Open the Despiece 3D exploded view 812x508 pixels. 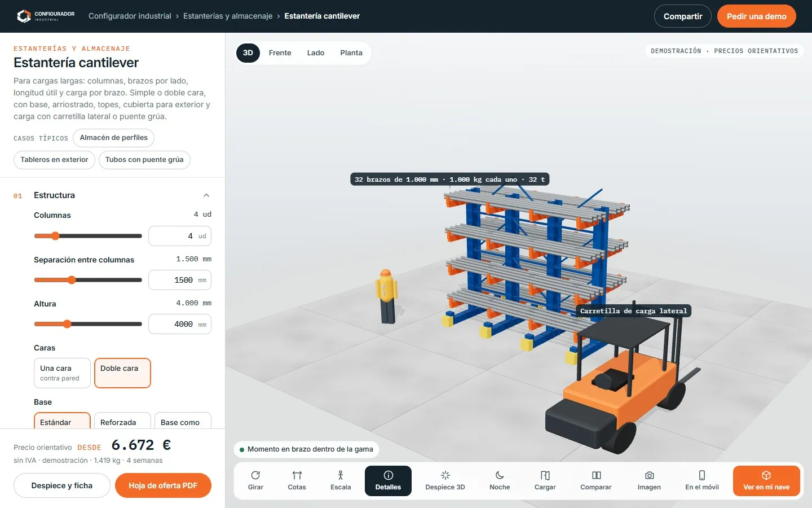[x=445, y=481]
